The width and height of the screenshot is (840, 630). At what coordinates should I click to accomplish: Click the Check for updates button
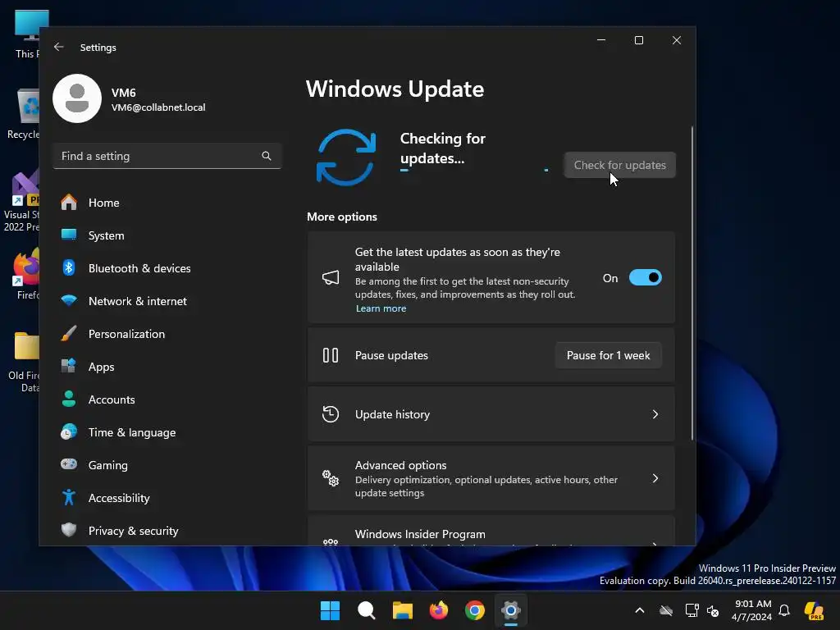pos(620,165)
